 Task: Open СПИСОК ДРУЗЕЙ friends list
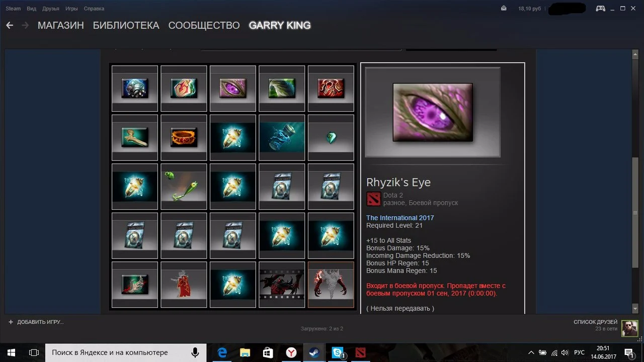coord(595,322)
